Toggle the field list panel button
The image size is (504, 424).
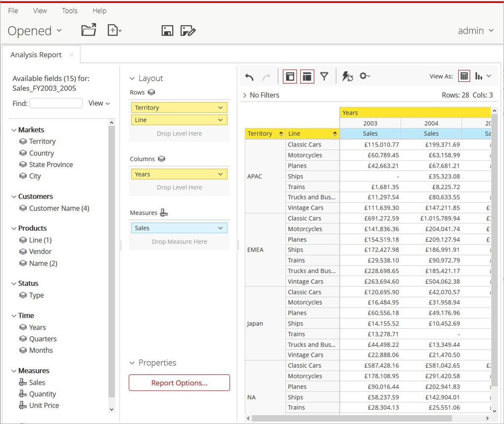coord(290,76)
